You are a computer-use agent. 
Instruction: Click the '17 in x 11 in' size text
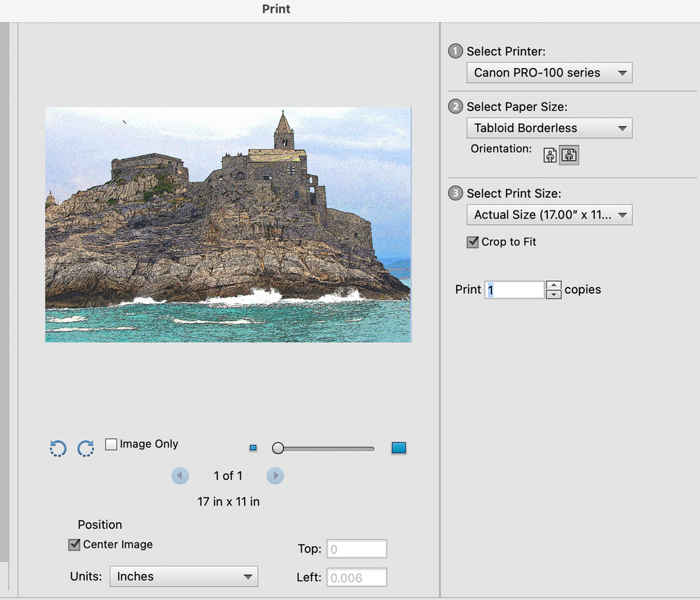228,502
